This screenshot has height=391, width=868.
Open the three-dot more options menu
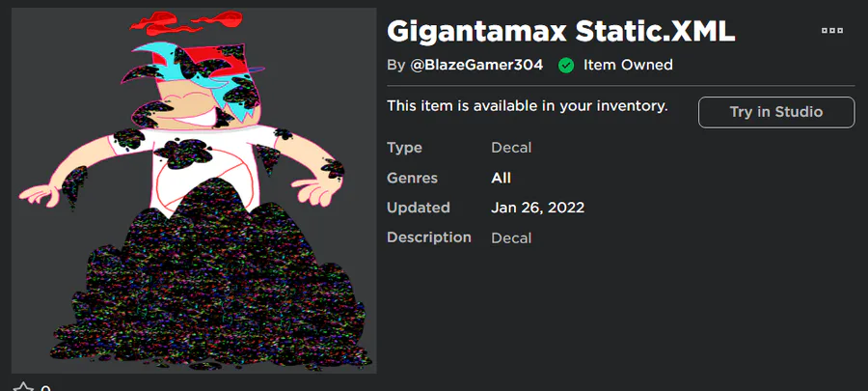coord(831,31)
